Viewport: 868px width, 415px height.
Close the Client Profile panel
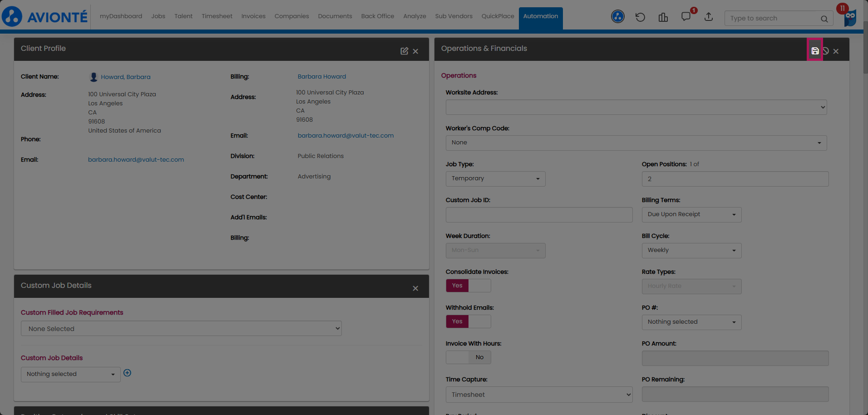point(415,51)
